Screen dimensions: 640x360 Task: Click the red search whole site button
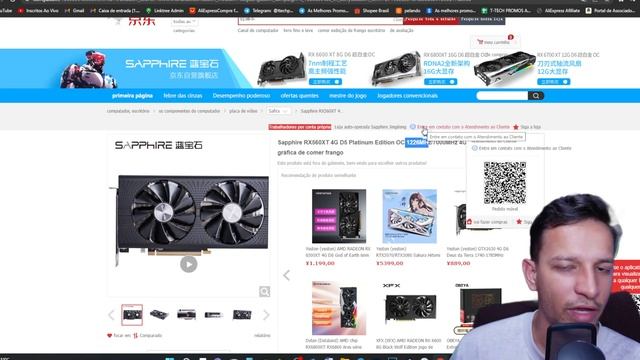pos(431,20)
